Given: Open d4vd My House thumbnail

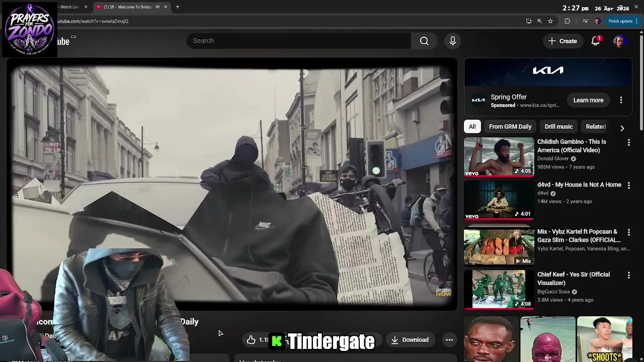Looking at the screenshot, I should click(x=499, y=200).
